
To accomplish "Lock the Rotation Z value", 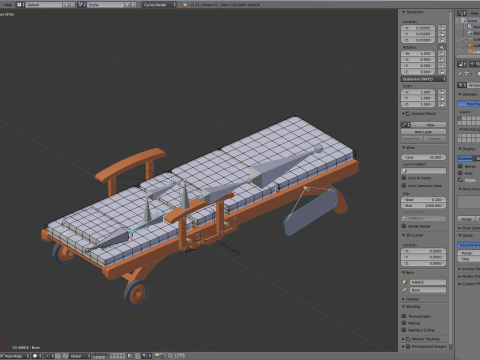I will point(442,72).
